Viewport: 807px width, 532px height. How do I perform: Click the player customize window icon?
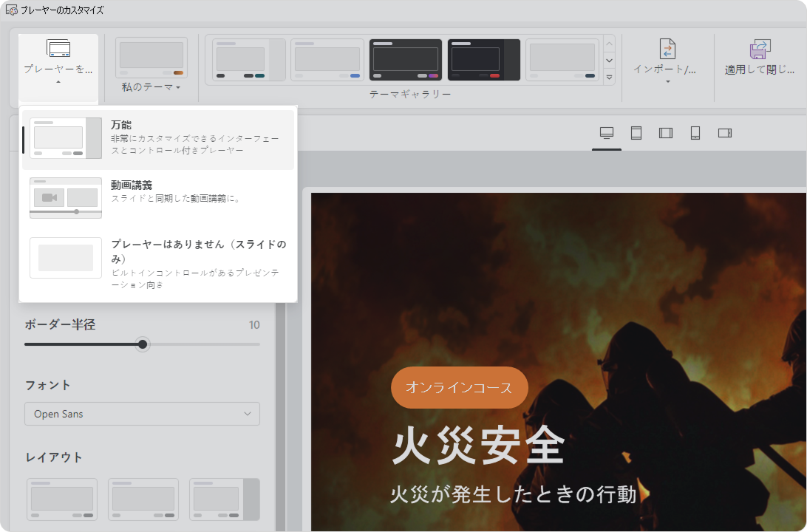[11, 10]
